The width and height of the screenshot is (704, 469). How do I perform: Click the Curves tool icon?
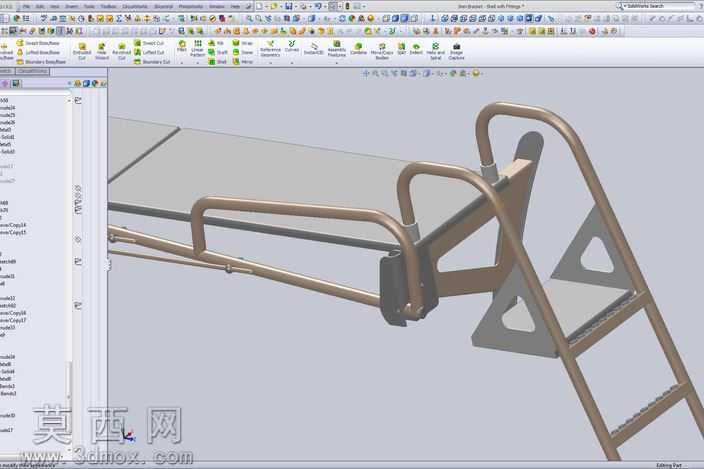(292, 46)
